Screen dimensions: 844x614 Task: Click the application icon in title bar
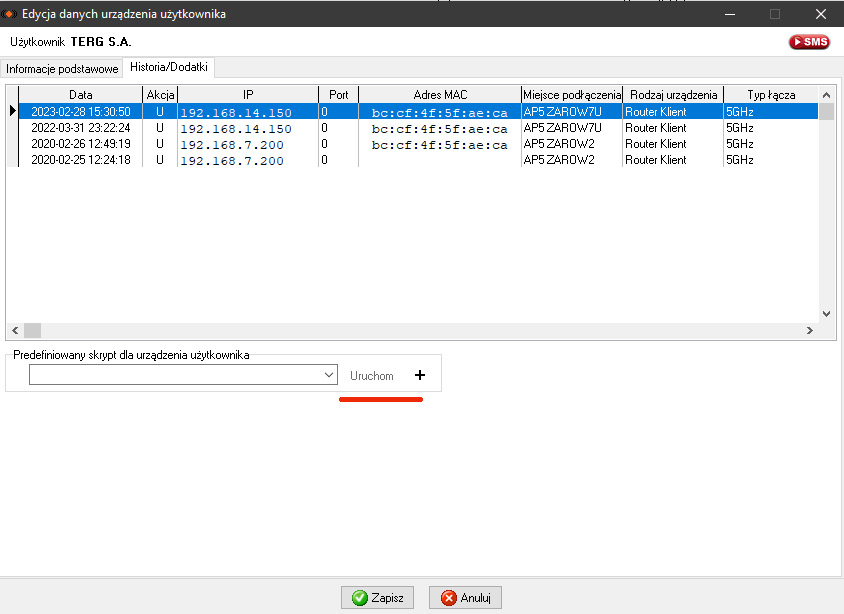10,14
